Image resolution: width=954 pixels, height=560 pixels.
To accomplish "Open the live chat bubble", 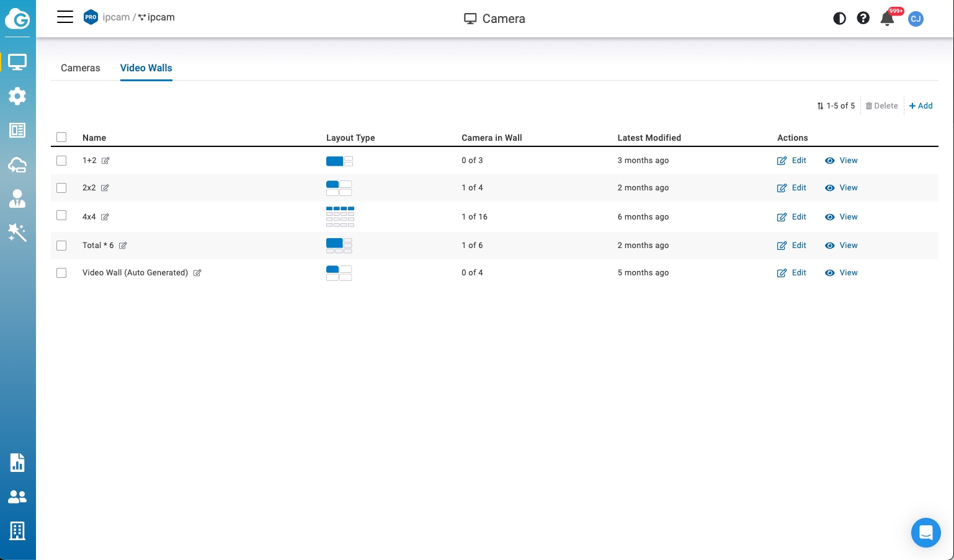I will [925, 533].
